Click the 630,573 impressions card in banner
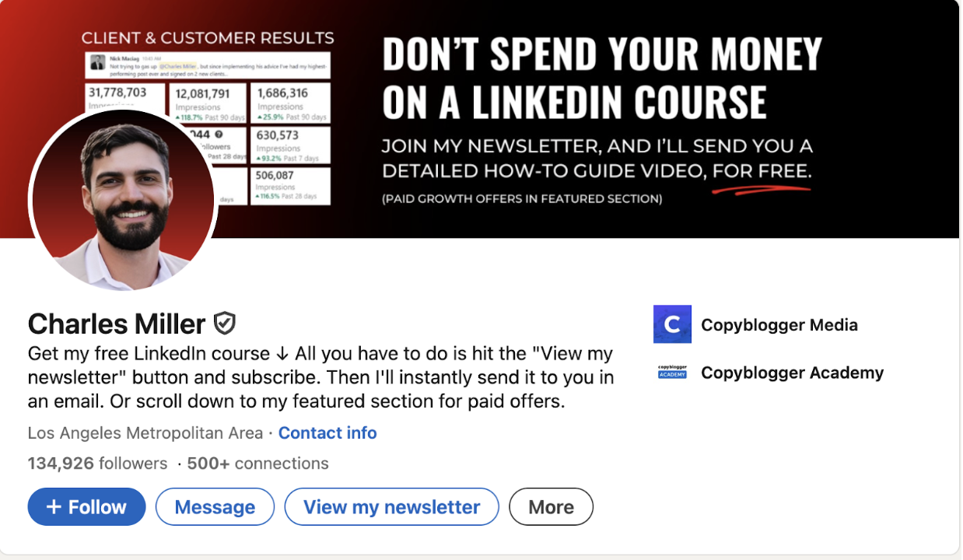 [291, 145]
